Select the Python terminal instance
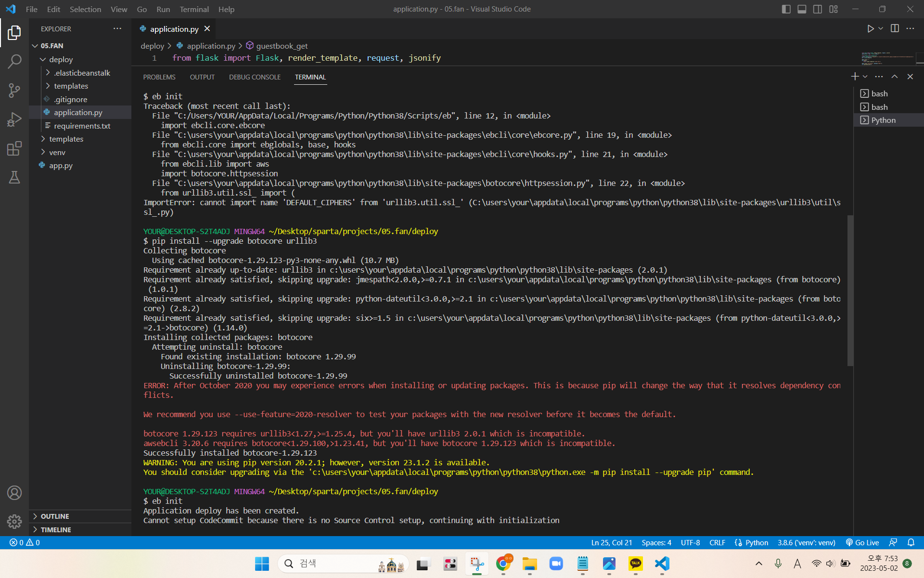 [x=888, y=120]
